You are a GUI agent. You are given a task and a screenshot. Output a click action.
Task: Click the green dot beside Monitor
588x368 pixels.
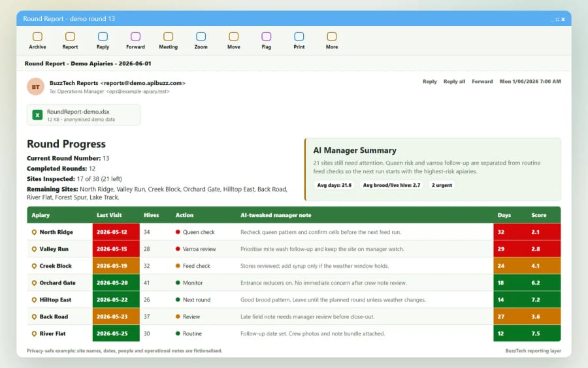178,282
